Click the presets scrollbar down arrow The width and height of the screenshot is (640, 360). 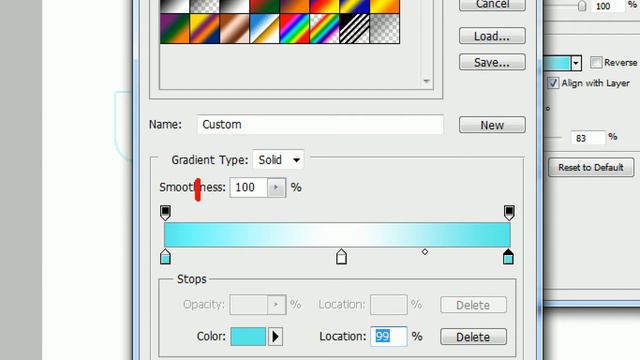click(427, 82)
